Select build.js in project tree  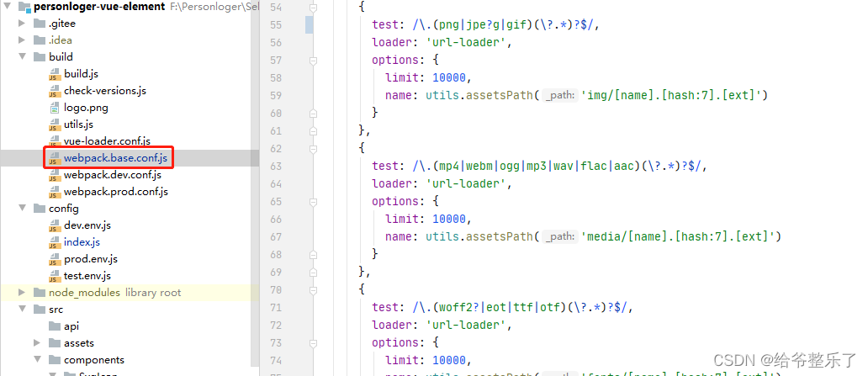click(81, 74)
